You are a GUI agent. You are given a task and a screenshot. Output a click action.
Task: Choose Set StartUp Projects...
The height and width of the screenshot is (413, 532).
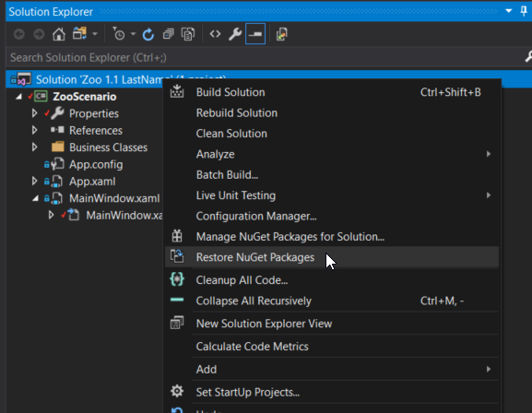[x=332, y=393]
